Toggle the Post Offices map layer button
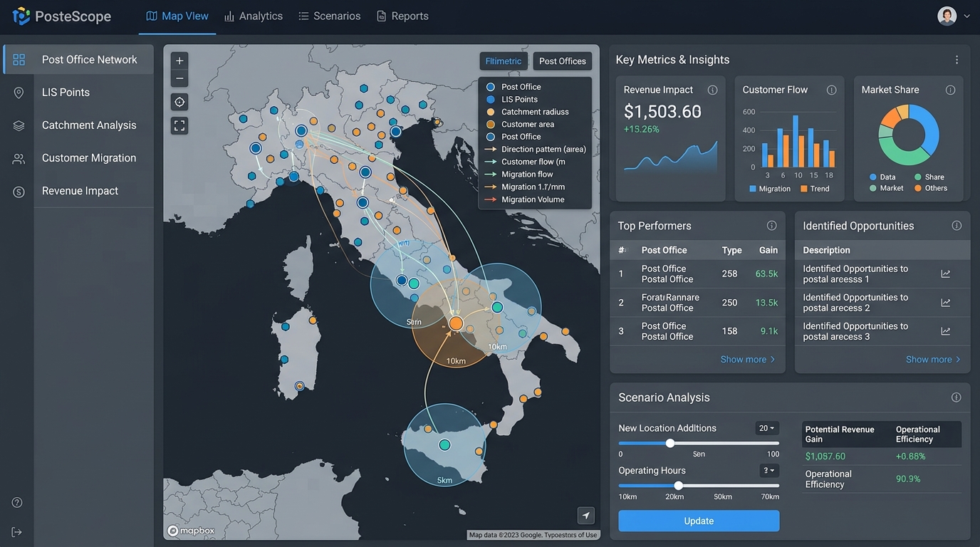The width and height of the screenshot is (980, 547). pyautogui.click(x=562, y=61)
